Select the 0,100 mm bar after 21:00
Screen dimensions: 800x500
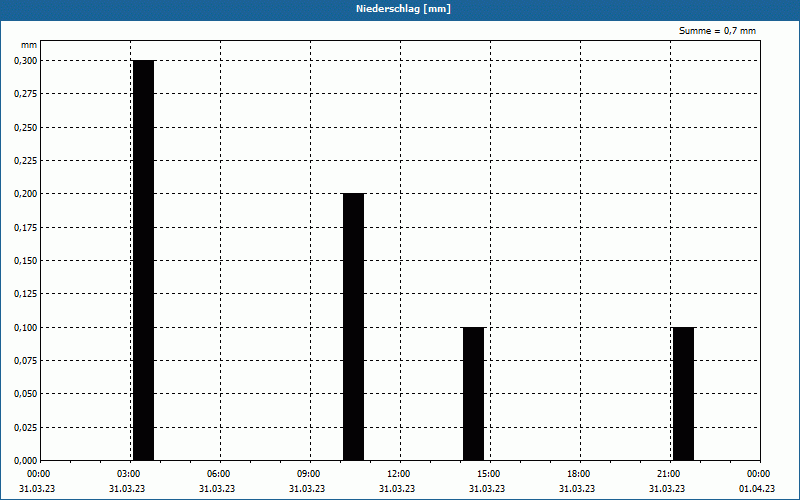click(684, 394)
